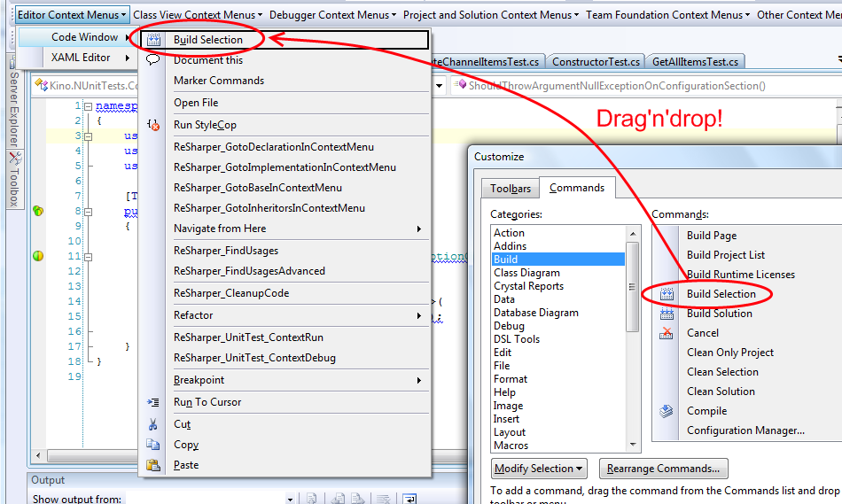Click Cut in the context menu

tap(182, 424)
